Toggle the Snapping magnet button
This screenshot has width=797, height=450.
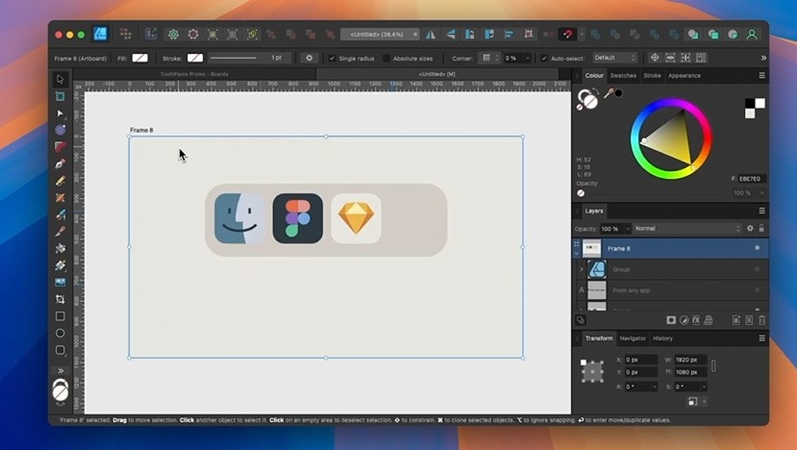click(x=567, y=34)
